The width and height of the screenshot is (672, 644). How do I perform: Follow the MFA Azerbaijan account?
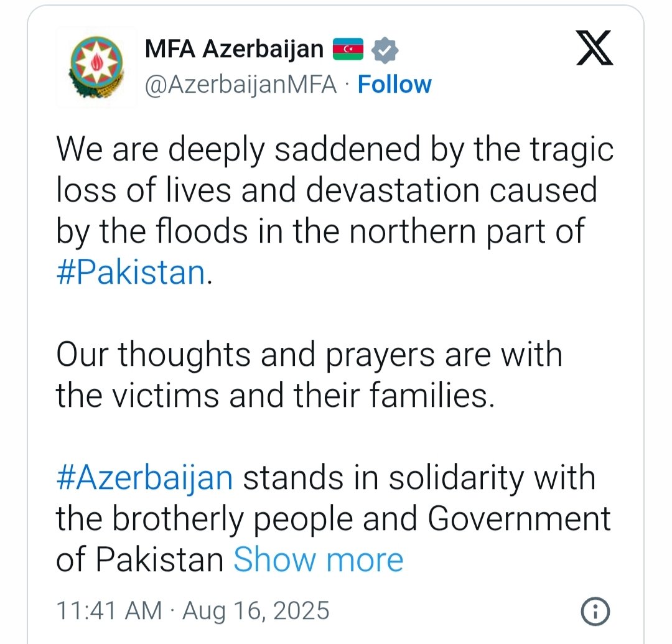[394, 84]
